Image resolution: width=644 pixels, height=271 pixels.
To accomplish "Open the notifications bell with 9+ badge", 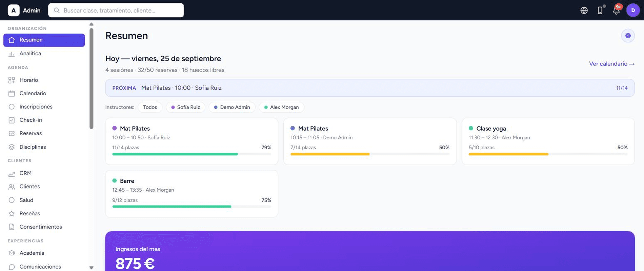I will (x=616, y=11).
